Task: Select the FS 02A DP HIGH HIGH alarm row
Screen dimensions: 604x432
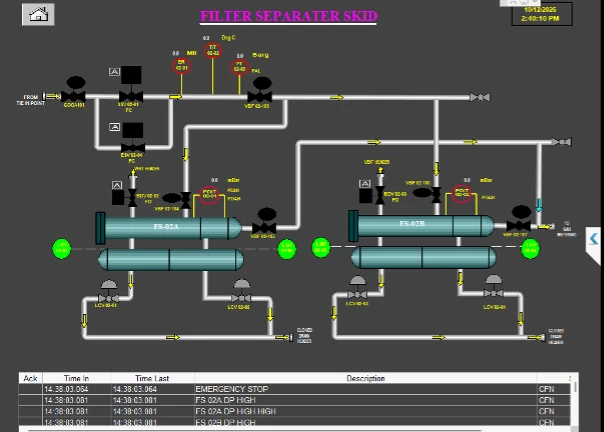Action: coord(295,412)
